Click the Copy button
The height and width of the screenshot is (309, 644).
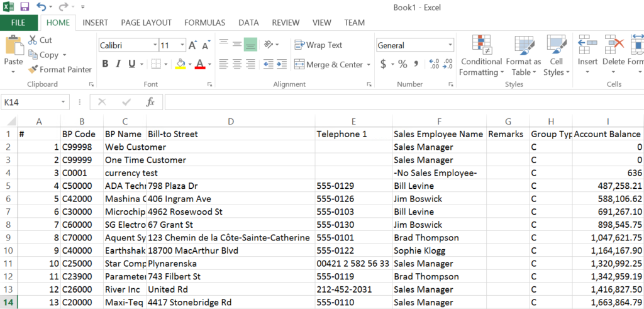point(43,55)
